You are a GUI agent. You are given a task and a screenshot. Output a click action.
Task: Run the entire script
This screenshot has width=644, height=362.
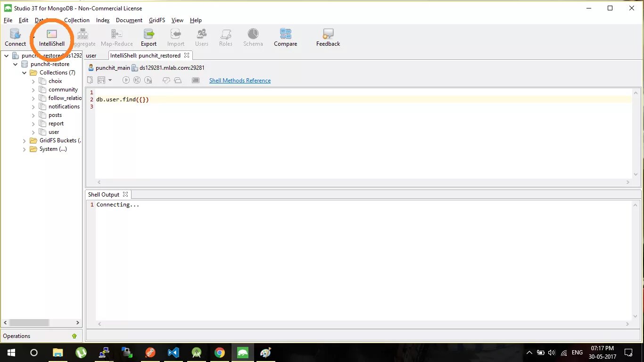[x=126, y=80]
